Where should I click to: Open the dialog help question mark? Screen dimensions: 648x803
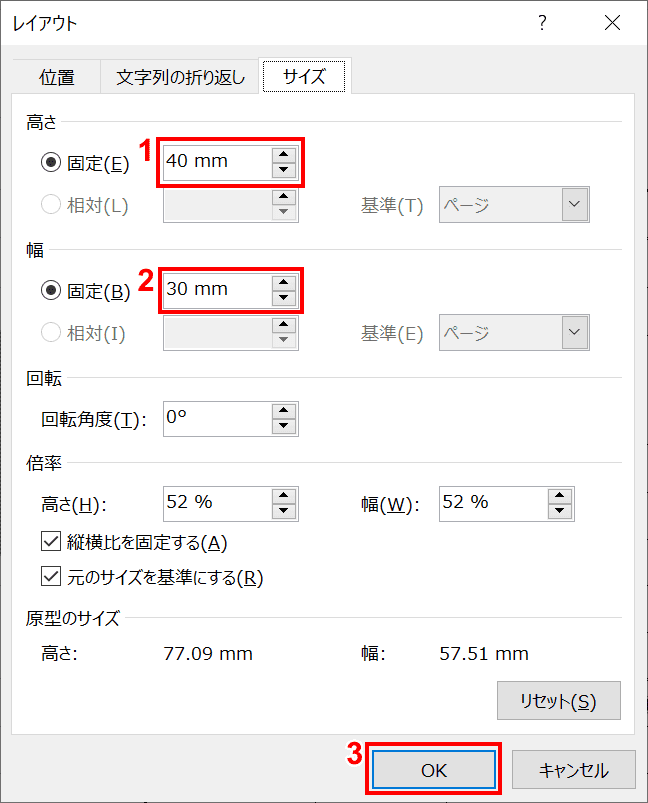[542, 23]
